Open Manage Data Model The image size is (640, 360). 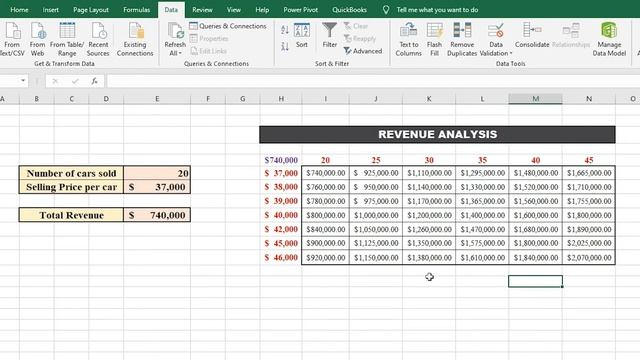(x=609, y=39)
